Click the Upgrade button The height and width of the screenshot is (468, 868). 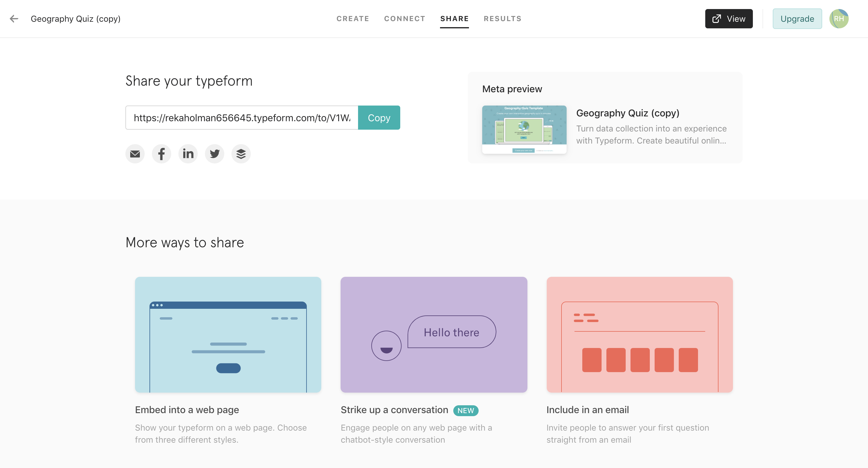point(797,18)
